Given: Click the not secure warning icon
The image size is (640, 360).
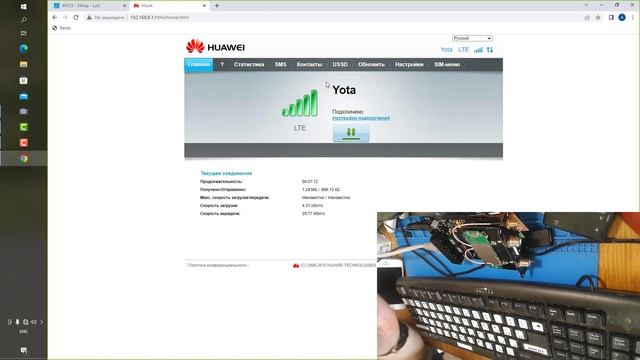Looking at the screenshot, I should click(x=89, y=18).
